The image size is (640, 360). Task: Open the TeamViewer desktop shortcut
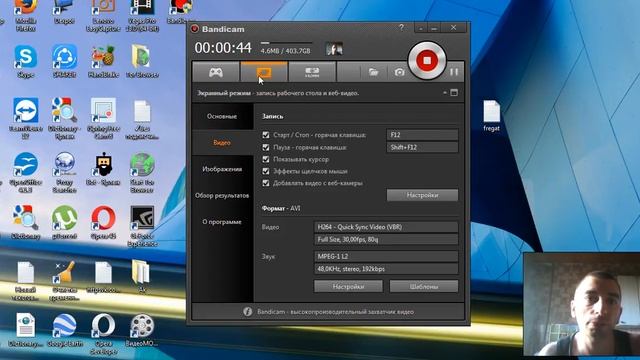point(25,119)
